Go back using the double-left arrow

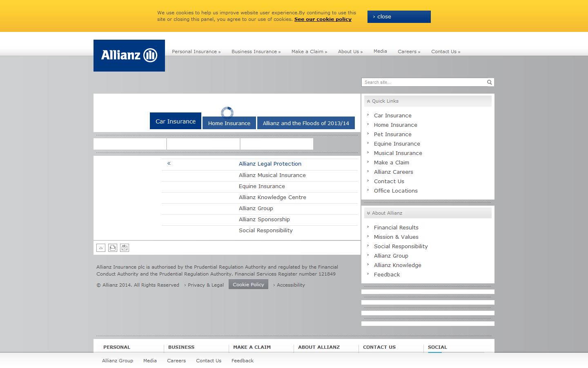[169, 163]
